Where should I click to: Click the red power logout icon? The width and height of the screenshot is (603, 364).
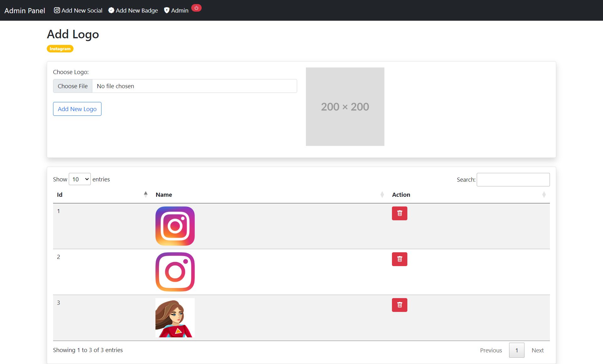point(196,8)
